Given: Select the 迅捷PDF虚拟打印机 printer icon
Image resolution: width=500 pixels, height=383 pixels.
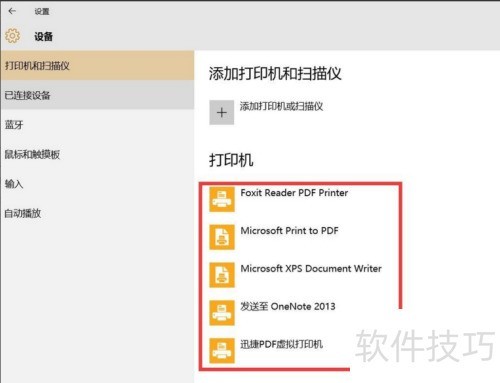Looking at the screenshot, I should click(x=222, y=350).
